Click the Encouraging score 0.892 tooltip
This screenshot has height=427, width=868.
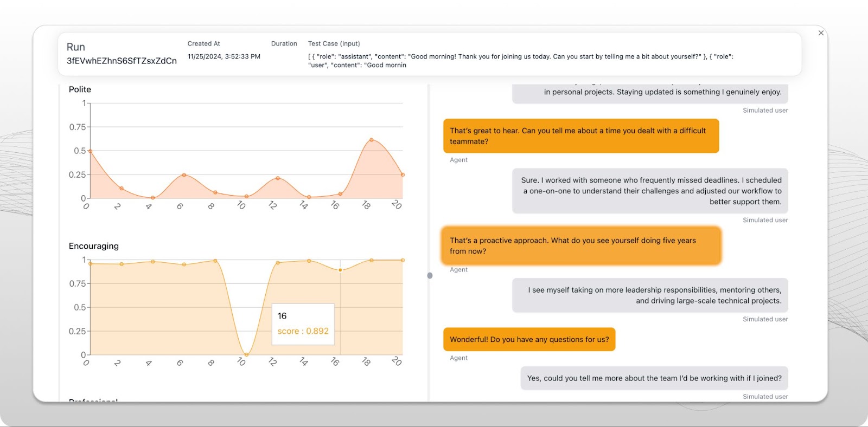[303, 324]
